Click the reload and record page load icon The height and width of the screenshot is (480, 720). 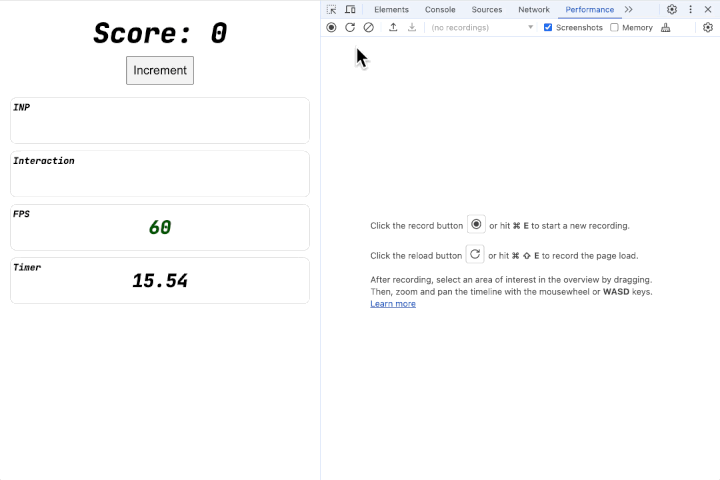350,27
